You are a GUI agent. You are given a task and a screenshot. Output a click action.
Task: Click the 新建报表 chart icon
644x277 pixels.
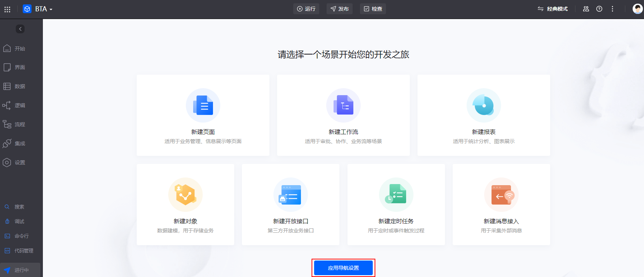coord(484,105)
